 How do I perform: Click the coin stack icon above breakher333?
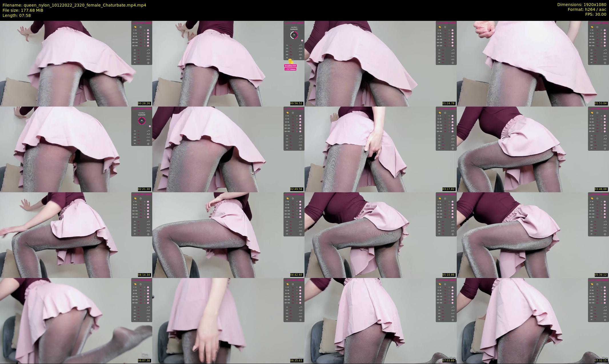point(291,61)
